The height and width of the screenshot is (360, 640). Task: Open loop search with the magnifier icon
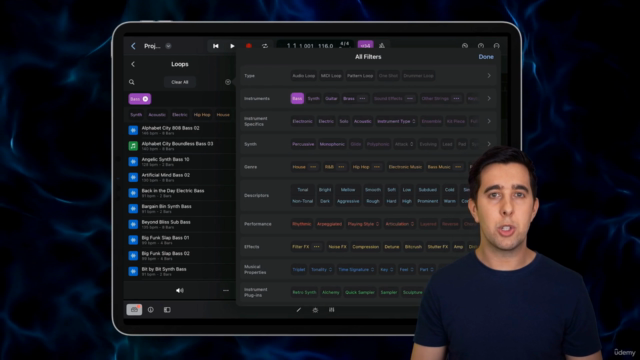[x=132, y=82]
